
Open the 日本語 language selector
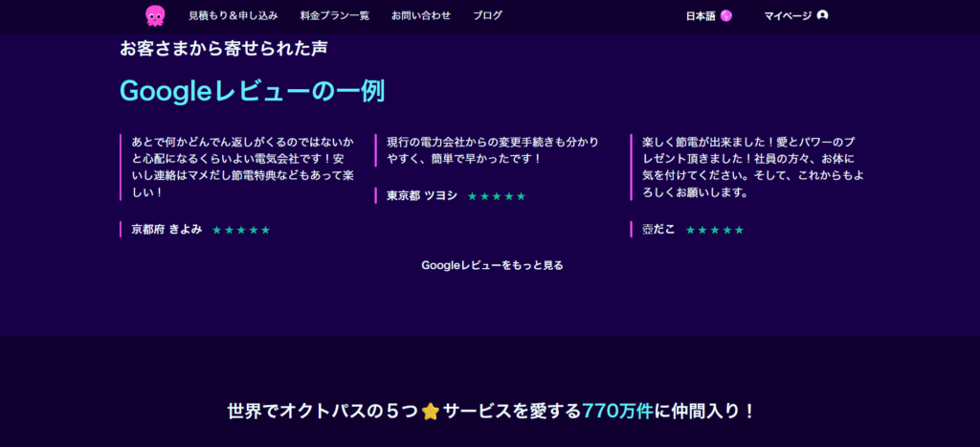(x=701, y=16)
